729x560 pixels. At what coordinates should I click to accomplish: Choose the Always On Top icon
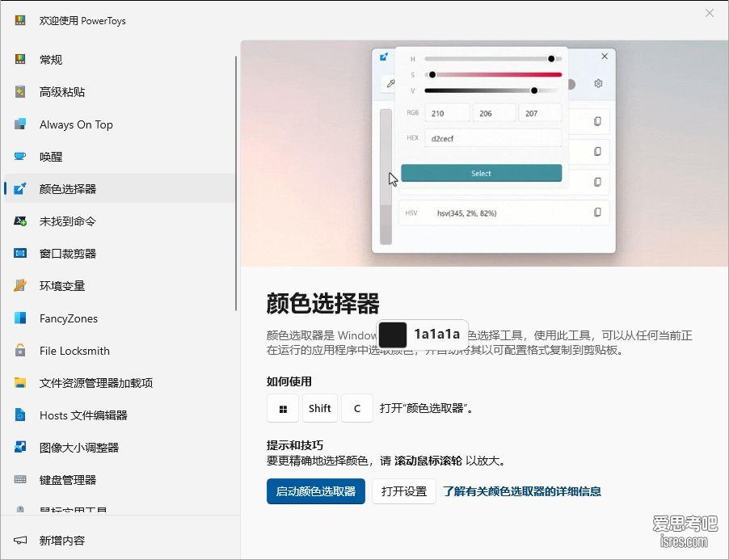[20, 124]
